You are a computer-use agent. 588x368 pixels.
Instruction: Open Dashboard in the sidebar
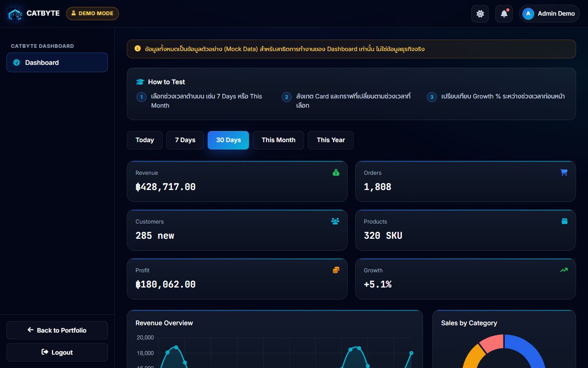point(57,63)
